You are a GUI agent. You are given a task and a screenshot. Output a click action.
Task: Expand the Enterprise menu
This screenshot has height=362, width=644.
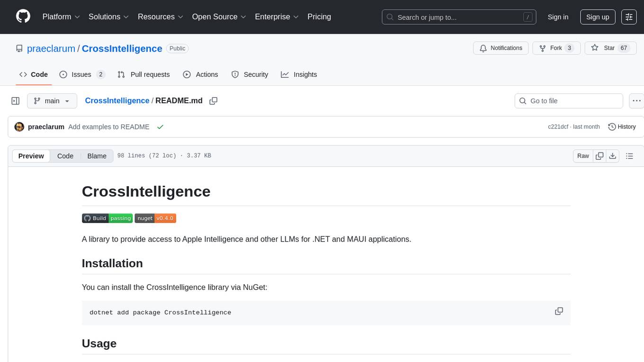[x=277, y=17]
